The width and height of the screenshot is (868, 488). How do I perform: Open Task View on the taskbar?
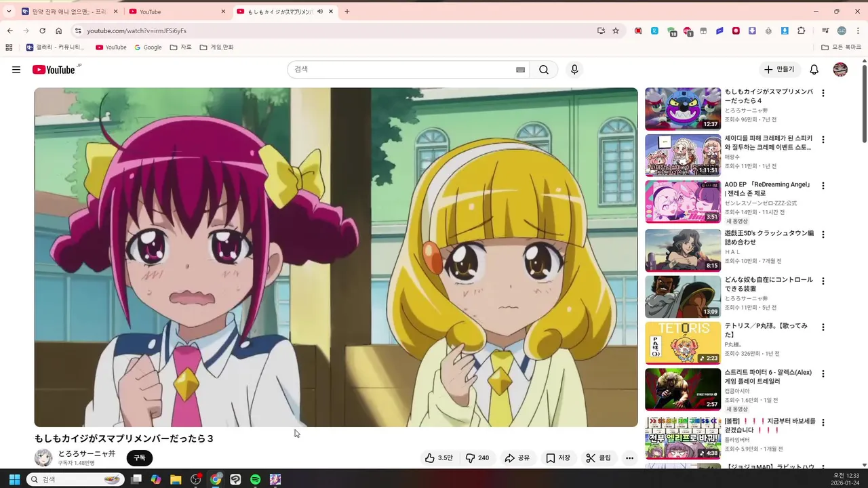(136, 479)
